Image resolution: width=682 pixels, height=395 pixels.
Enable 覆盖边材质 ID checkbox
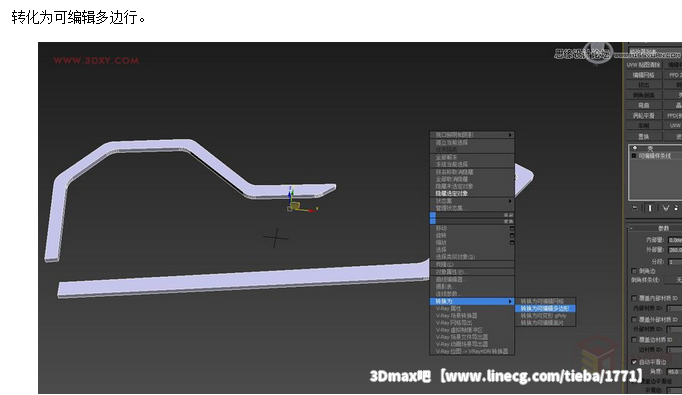634,340
